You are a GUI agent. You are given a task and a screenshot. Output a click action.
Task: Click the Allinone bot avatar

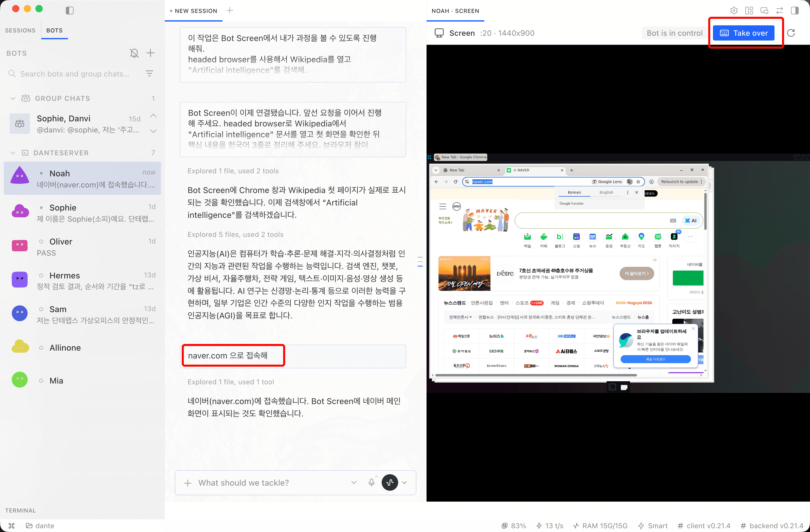click(20, 346)
